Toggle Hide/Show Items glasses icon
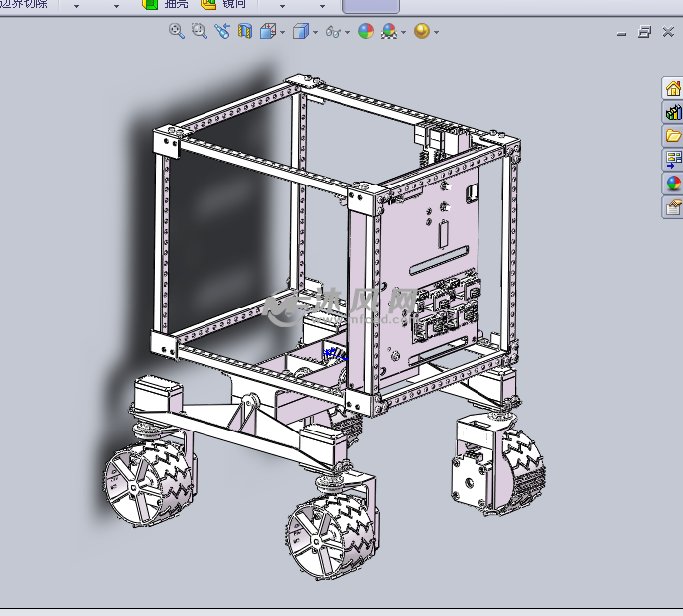 (x=334, y=32)
